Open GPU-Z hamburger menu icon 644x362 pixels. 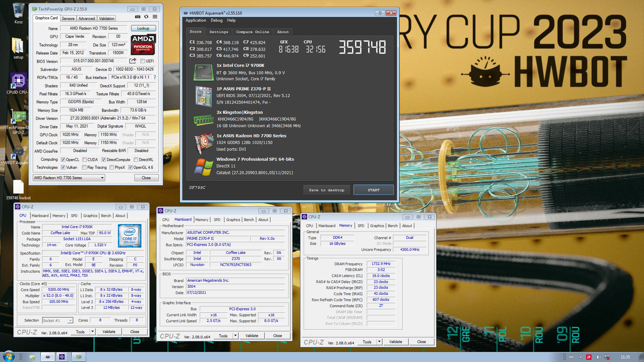pos(155,17)
